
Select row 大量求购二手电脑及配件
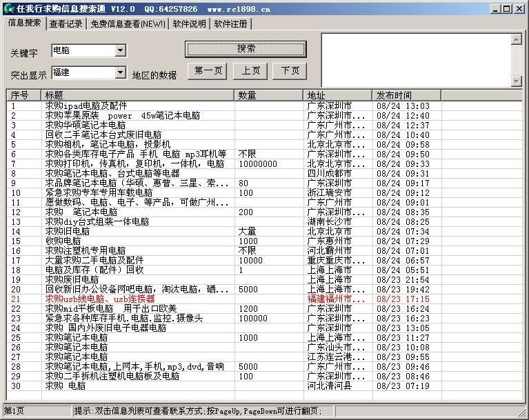265,261
